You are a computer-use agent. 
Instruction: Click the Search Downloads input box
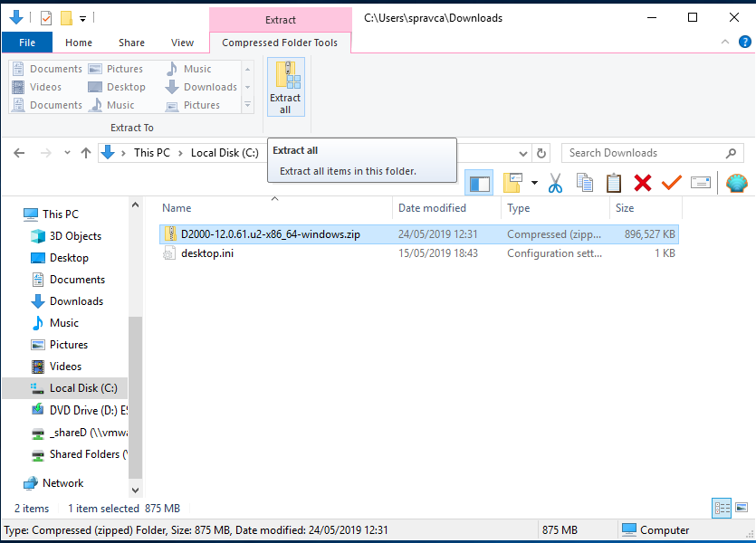pos(643,153)
